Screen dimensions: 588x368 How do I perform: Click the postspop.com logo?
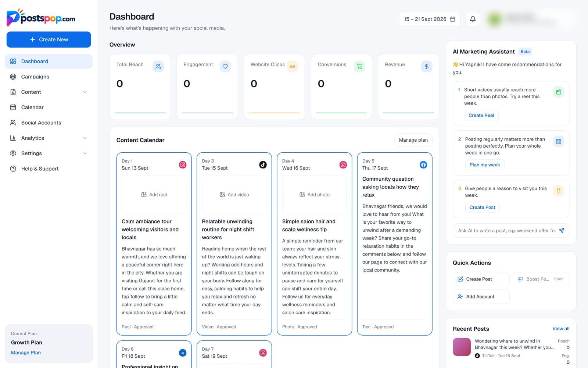41,18
